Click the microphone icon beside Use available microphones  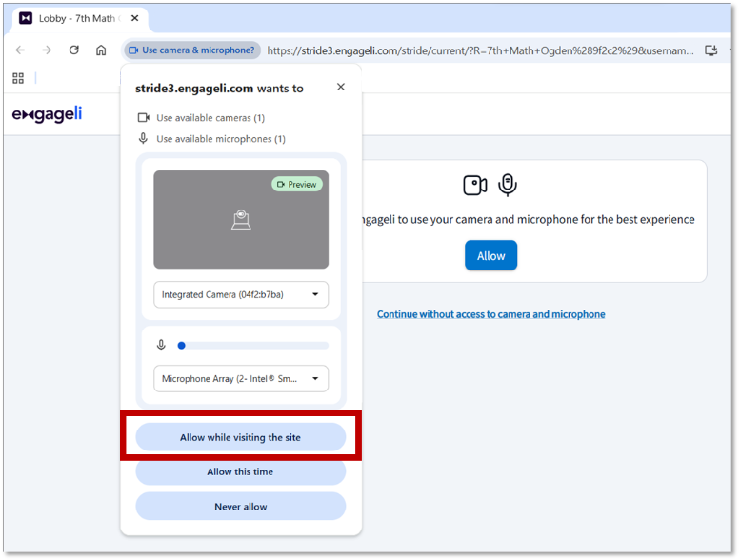pyautogui.click(x=143, y=139)
